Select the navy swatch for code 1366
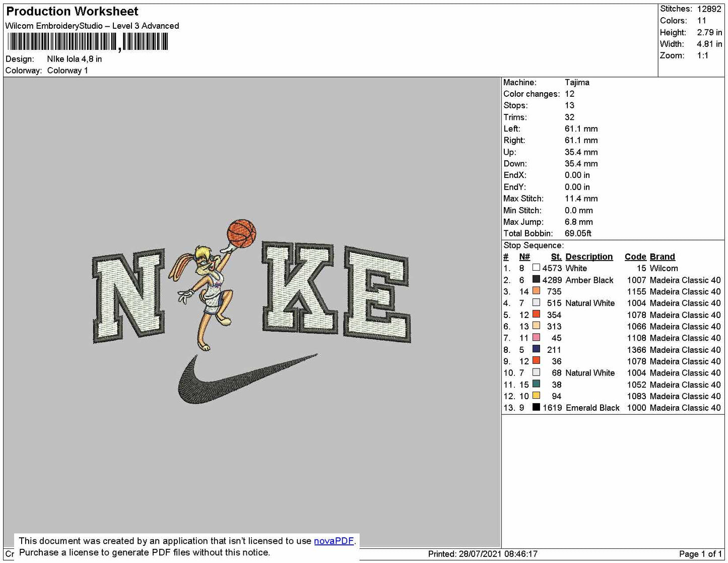The image size is (728, 563). tap(536, 349)
